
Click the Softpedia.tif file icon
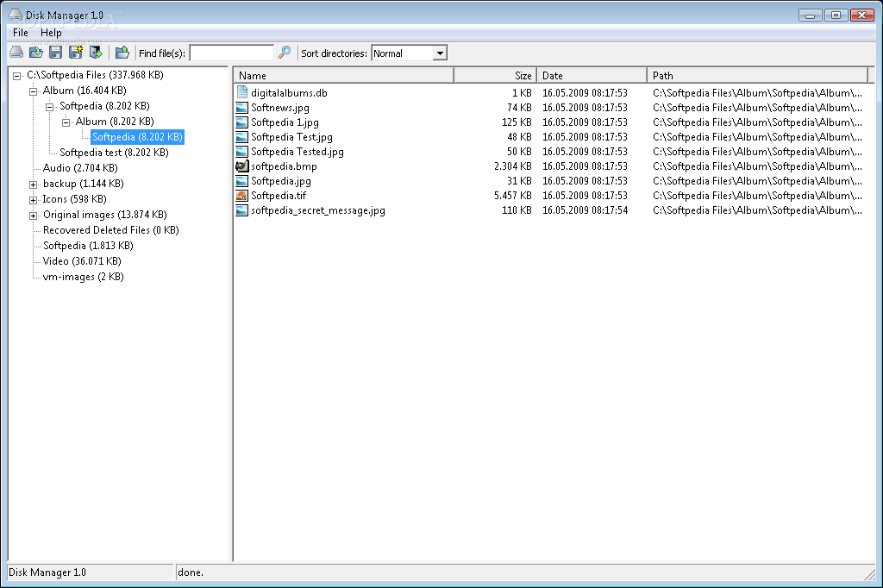coord(242,195)
